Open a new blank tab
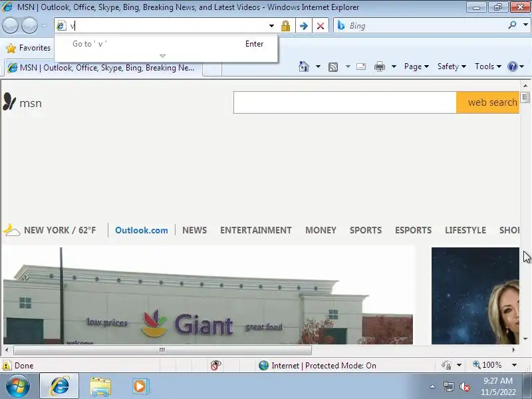Viewport: 532px width, 399px height. coord(212,69)
